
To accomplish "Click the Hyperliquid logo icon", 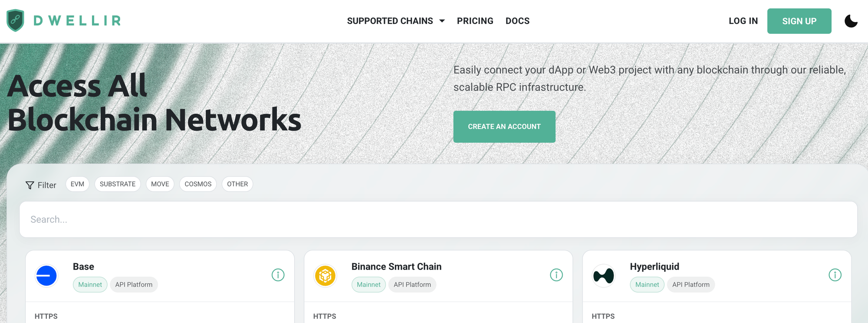I will [x=604, y=276].
